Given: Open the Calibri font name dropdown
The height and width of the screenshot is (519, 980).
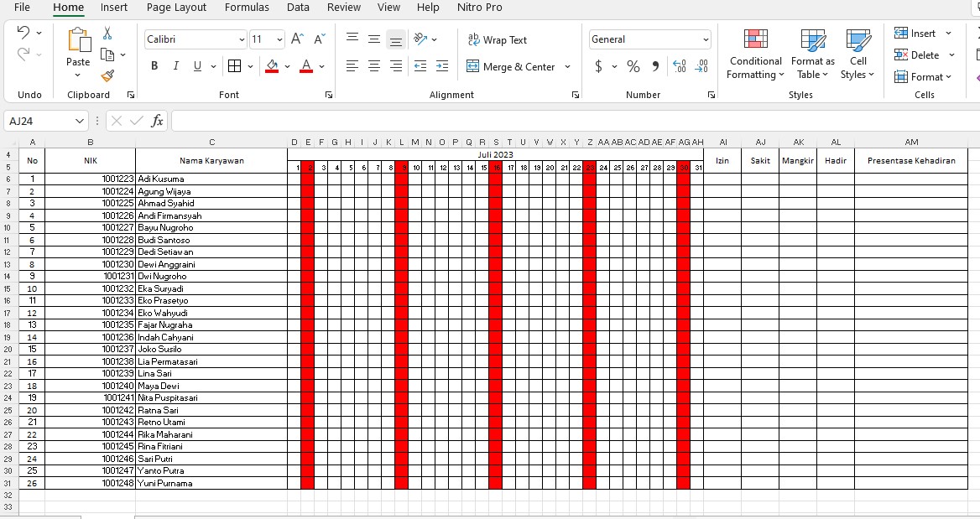Looking at the screenshot, I should [x=242, y=39].
